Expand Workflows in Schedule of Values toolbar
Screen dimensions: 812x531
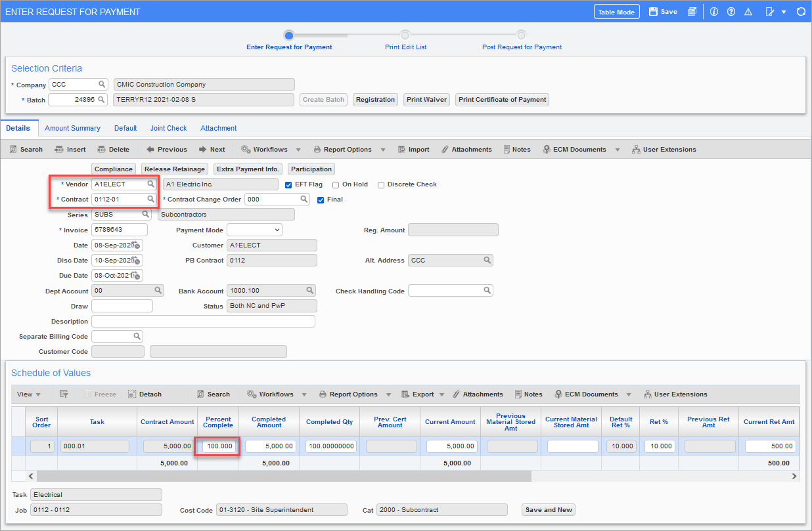[304, 394]
